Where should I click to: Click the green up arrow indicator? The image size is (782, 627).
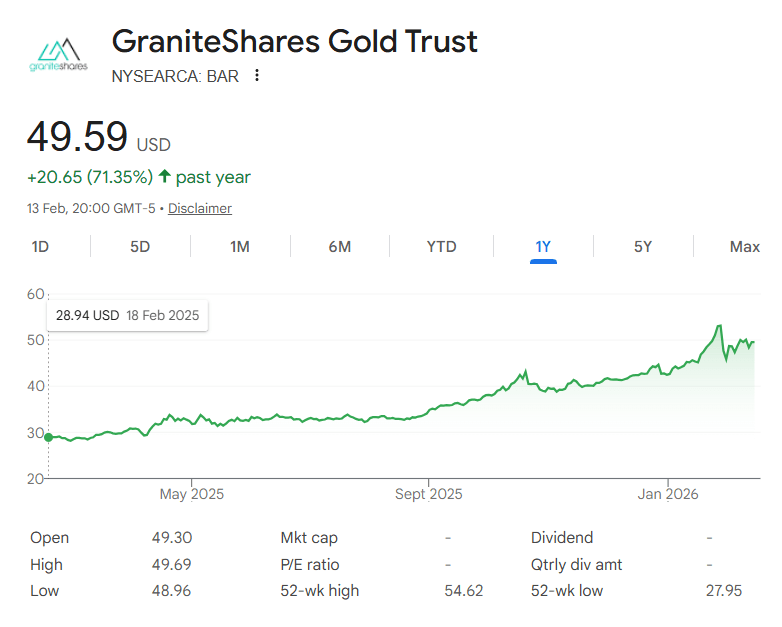point(164,177)
